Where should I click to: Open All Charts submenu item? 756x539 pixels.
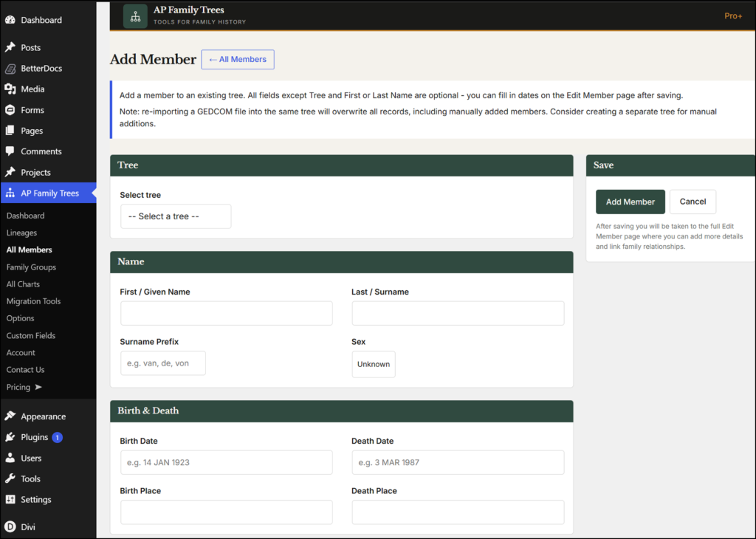point(23,284)
